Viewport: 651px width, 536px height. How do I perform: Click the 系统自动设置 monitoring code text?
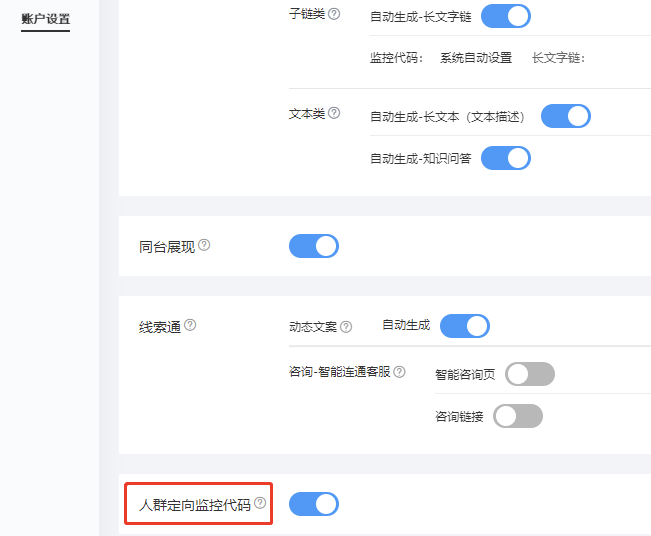476,57
